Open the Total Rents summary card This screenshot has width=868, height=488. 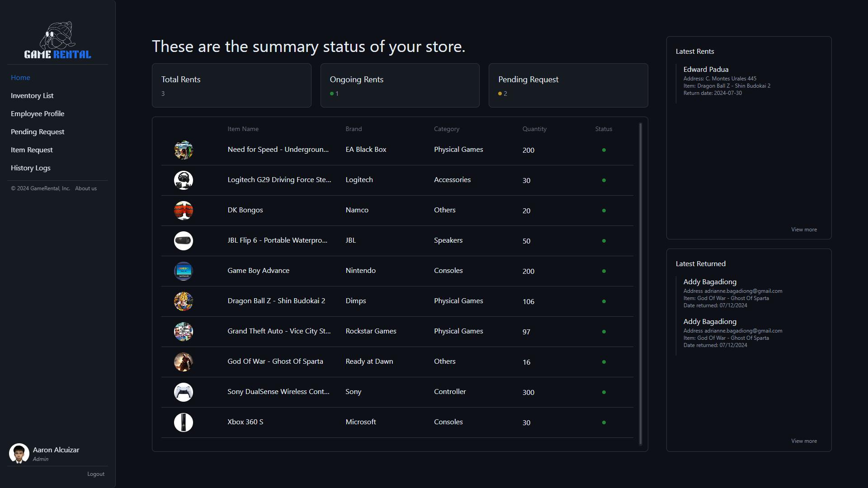[231, 85]
